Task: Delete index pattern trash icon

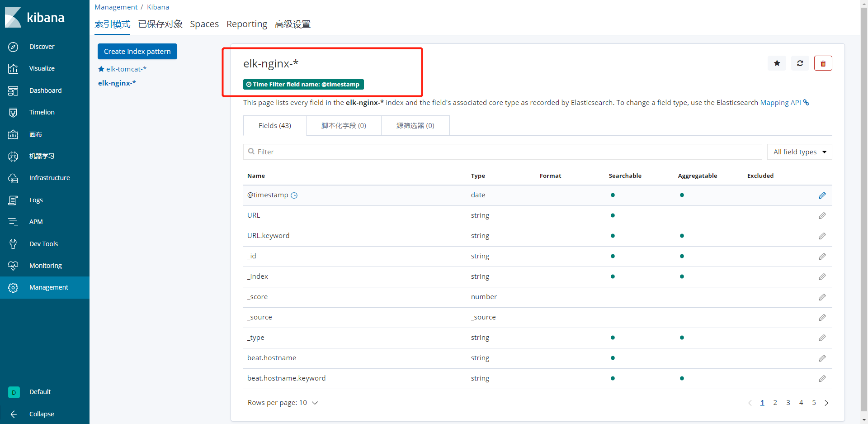Action: [x=823, y=63]
